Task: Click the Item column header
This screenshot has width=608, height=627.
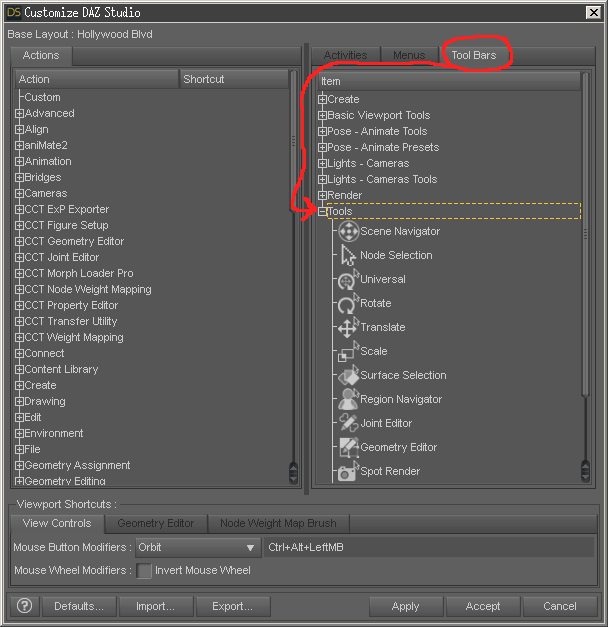Action: pyautogui.click(x=449, y=81)
